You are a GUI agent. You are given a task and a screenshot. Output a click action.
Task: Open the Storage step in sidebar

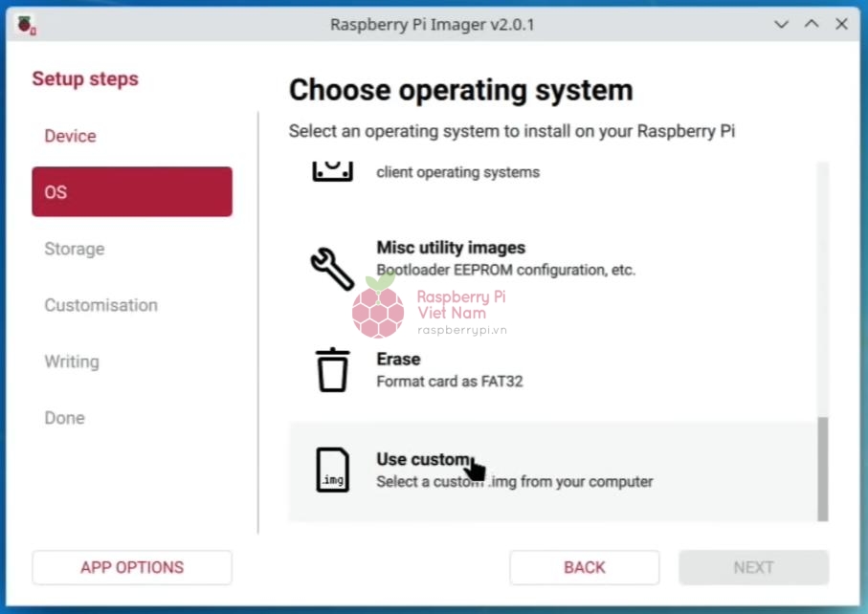coord(74,249)
